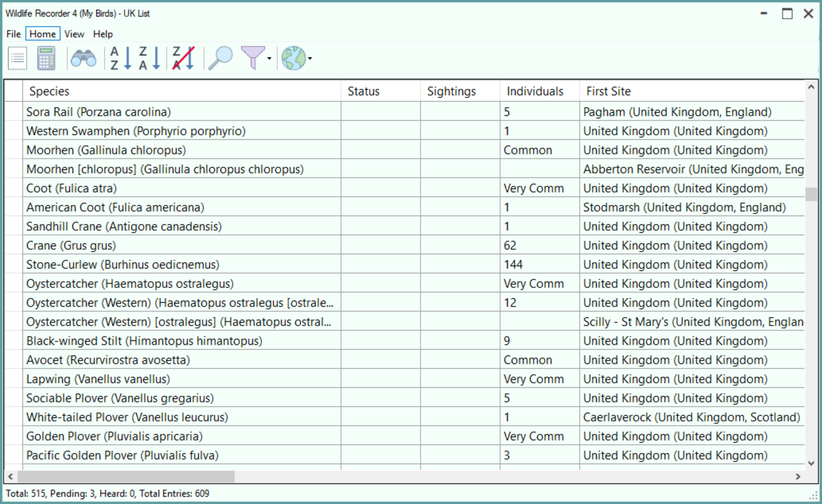Viewport: 822px width, 504px height.
Task: Click Common individuals cell for Avocet
Action: 539,360
